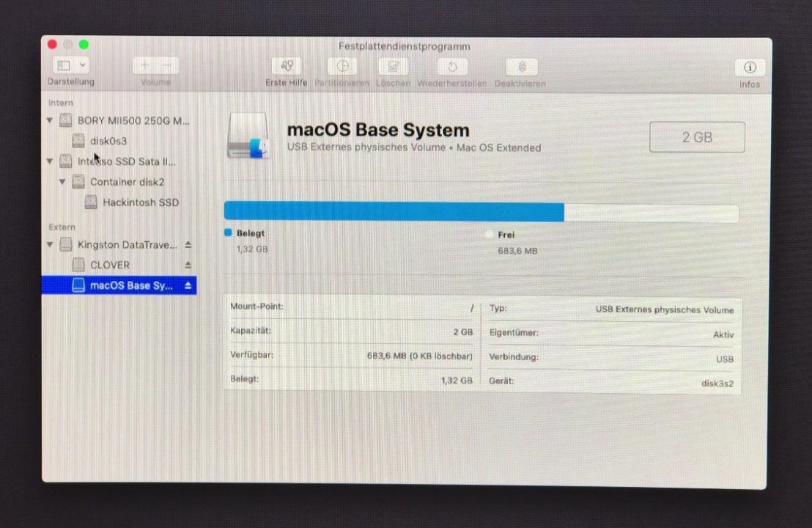812x528 pixels.
Task: Open the Partitionieren tool
Action: [x=342, y=66]
